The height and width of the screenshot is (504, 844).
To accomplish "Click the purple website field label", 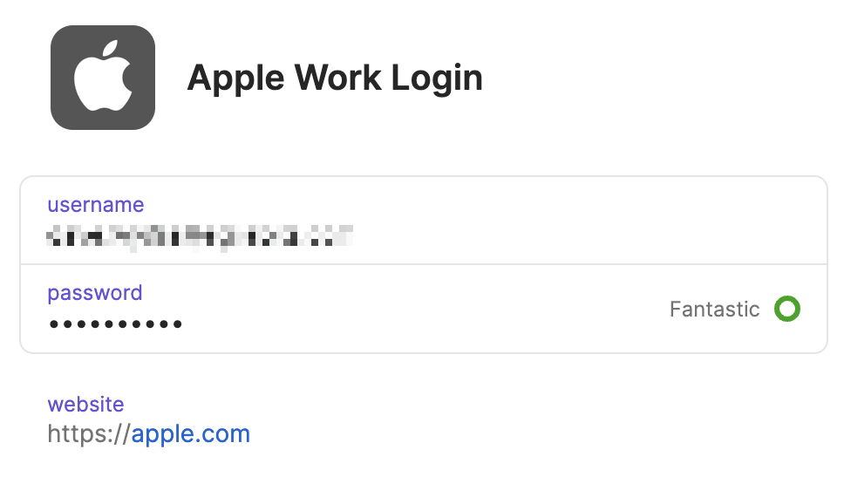I will click(x=85, y=405).
